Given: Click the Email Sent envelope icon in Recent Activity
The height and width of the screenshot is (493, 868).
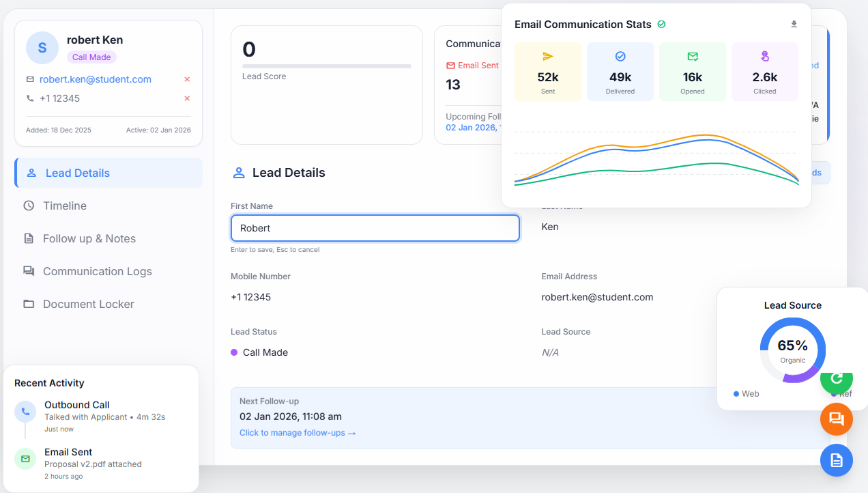Looking at the screenshot, I should [25, 459].
